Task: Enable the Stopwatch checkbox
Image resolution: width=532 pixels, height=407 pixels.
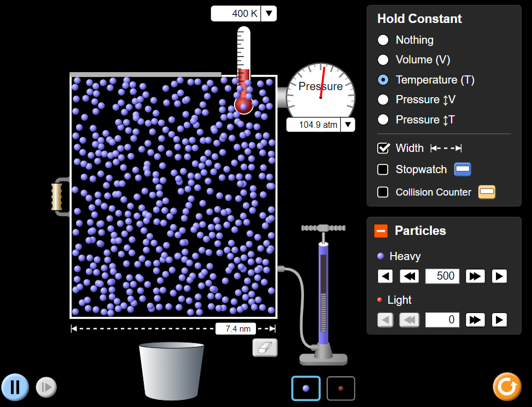Action: click(x=383, y=169)
